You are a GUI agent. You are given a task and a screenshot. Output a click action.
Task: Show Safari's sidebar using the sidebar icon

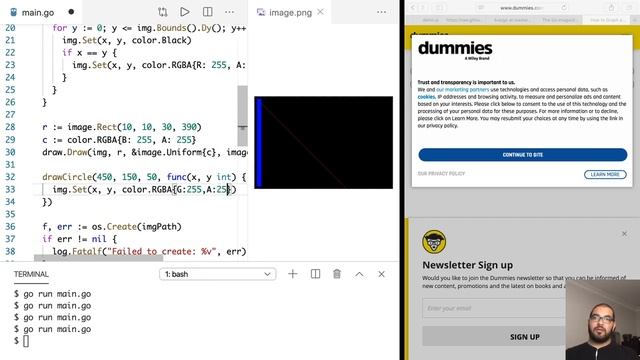(x=439, y=8)
